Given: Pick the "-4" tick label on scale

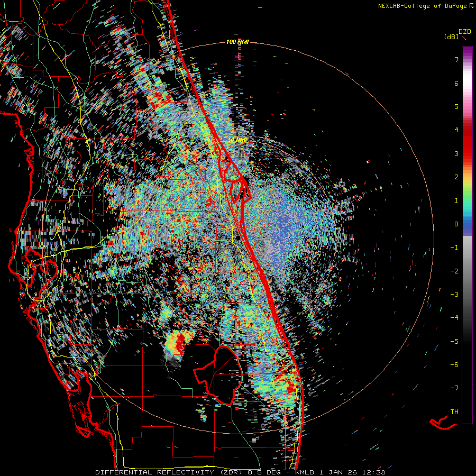Looking at the screenshot, I should (x=454, y=317).
